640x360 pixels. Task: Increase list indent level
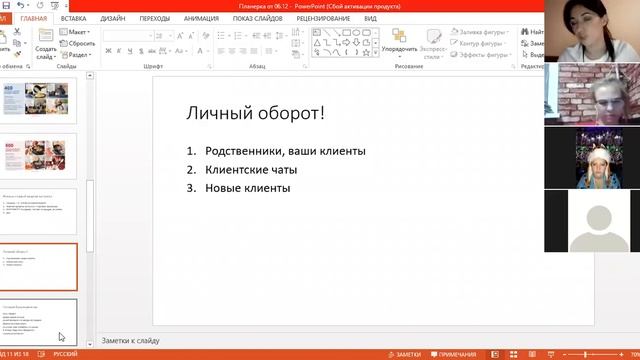coord(267,36)
